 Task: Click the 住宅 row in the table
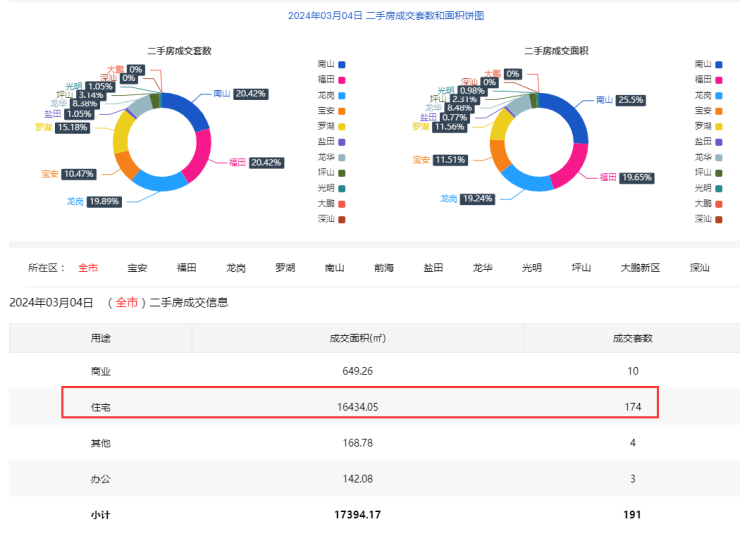(x=360, y=403)
